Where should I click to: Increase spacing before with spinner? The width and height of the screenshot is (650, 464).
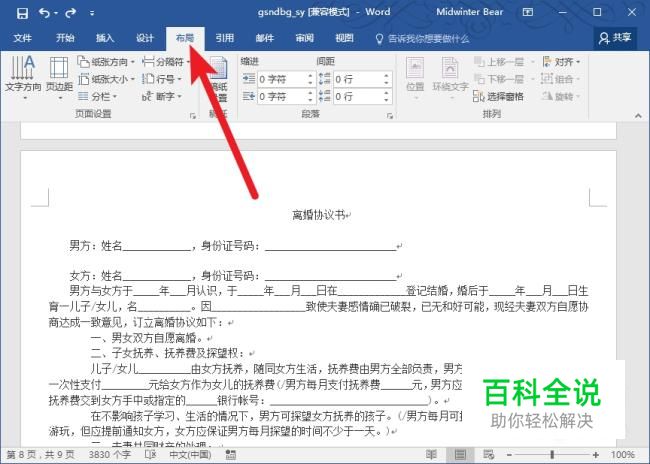tap(386, 75)
